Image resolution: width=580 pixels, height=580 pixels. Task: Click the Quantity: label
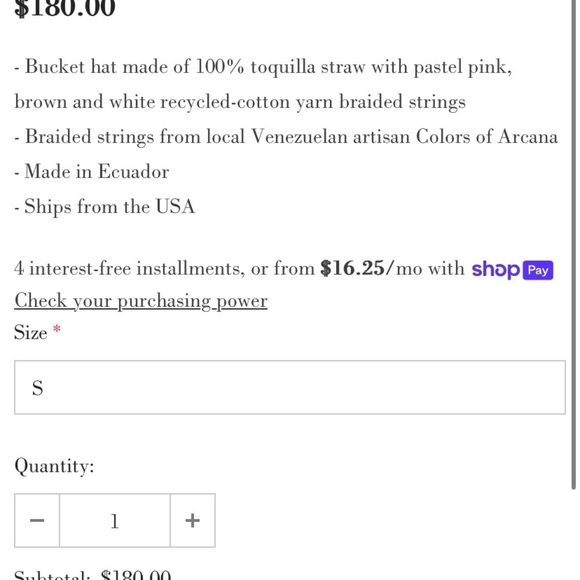[54, 466]
